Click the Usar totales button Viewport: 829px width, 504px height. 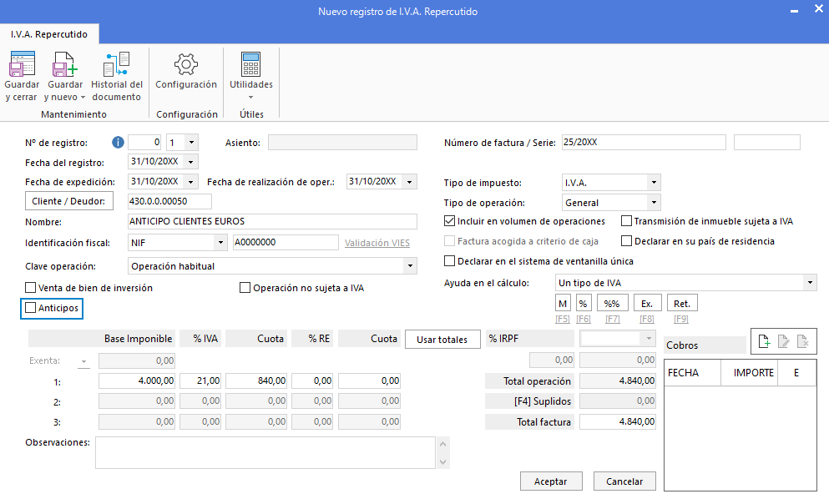coord(442,339)
